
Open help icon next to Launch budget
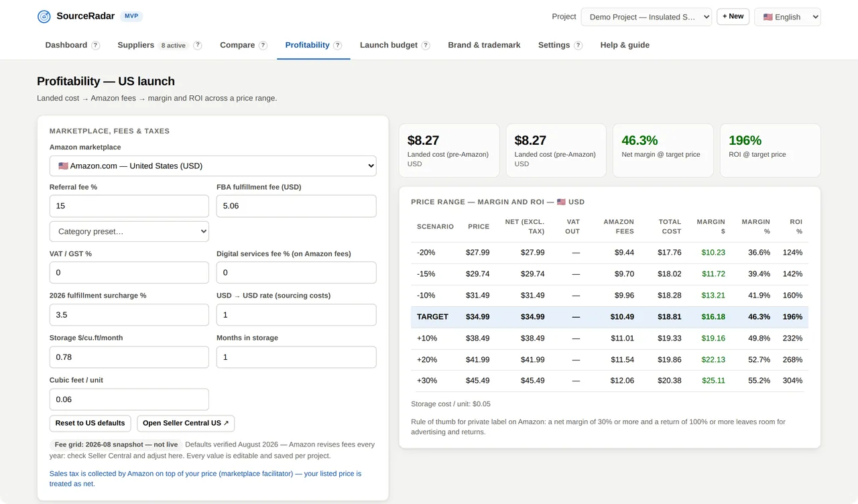(426, 46)
